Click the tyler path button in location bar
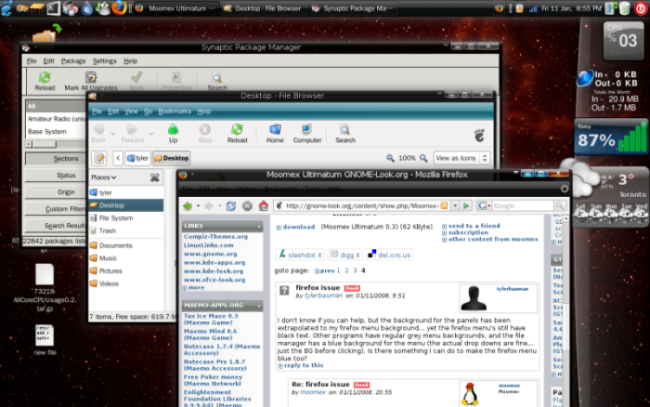The width and height of the screenshot is (650, 407). [137, 158]
